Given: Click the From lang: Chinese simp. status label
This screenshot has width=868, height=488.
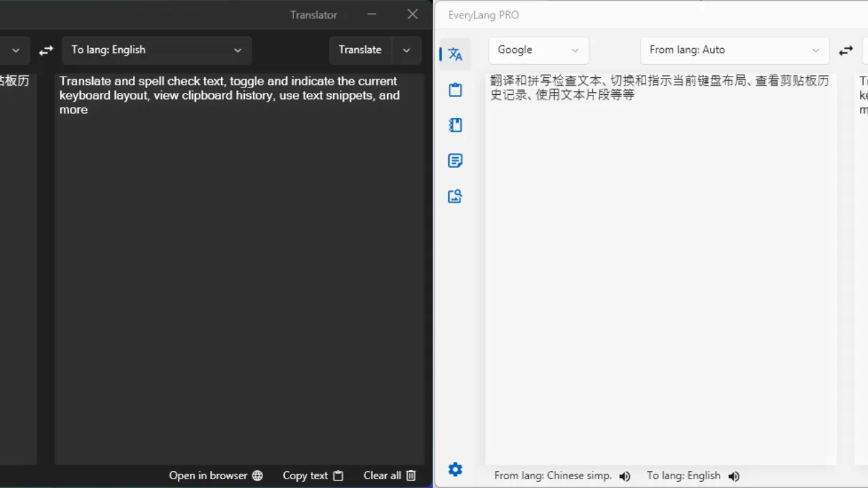Looking at the screenshot, I should (x=553, y=476).
